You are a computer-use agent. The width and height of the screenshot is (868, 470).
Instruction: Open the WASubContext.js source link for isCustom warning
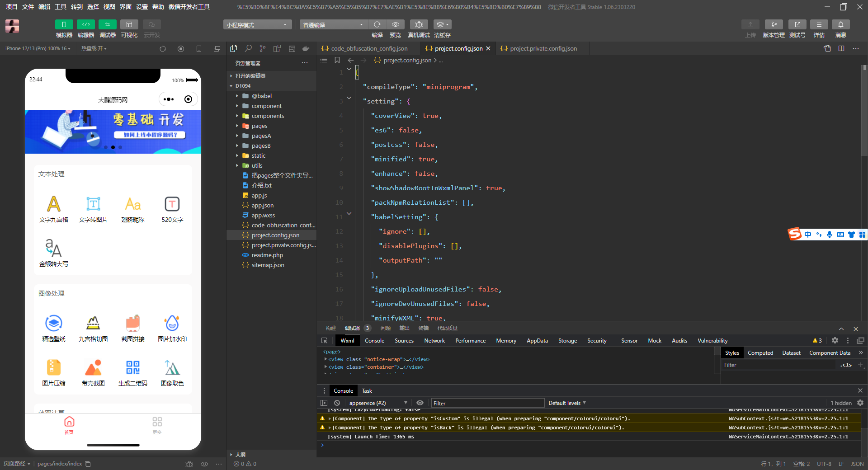pyautogui.click(x=788, y=418)
